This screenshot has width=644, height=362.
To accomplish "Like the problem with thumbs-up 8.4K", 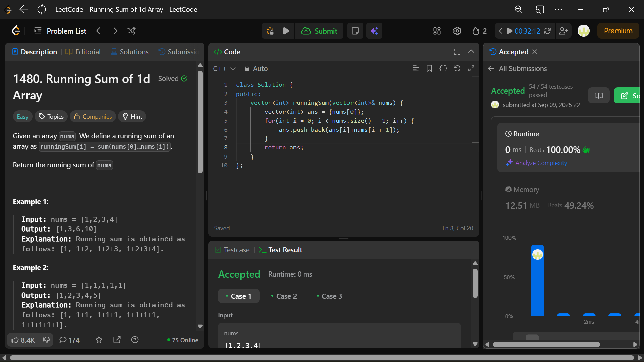I will click(x=23, y=340).
